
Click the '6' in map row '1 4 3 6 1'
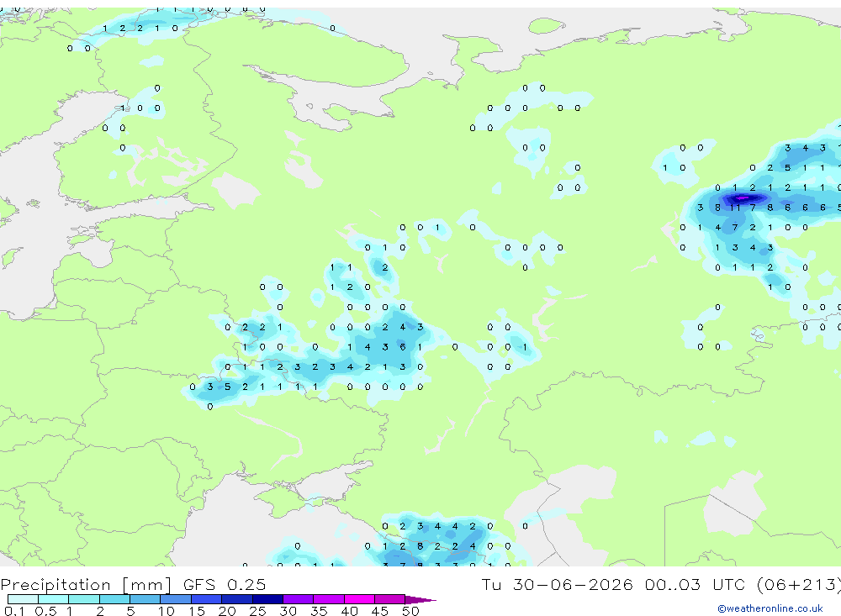pyautogui.click(x=402, y=347)
